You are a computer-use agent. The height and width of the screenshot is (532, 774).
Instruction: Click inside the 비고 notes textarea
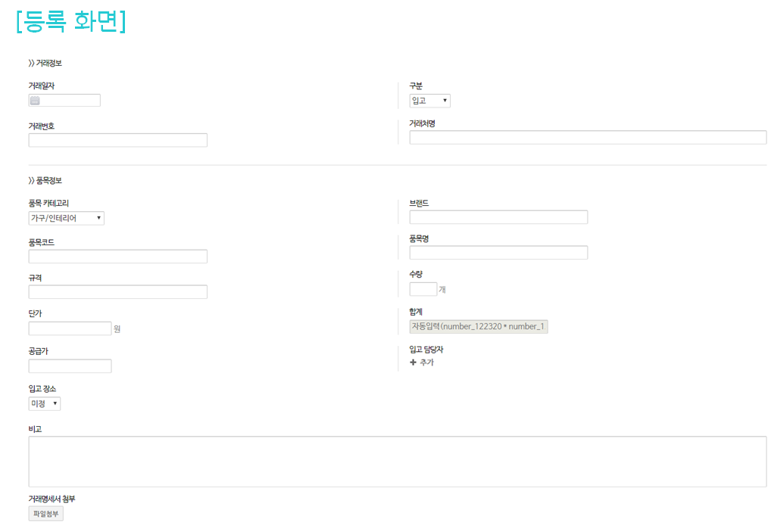tap(397, 461)
